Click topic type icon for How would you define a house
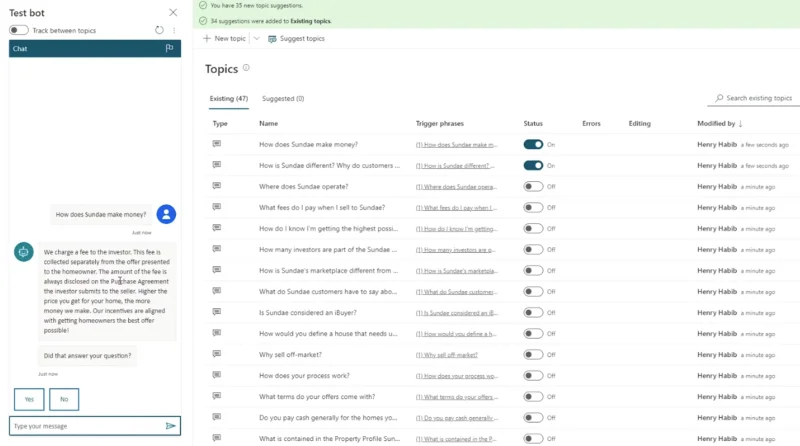Viewport: 800px width, 446px height. tap(217, 333)
